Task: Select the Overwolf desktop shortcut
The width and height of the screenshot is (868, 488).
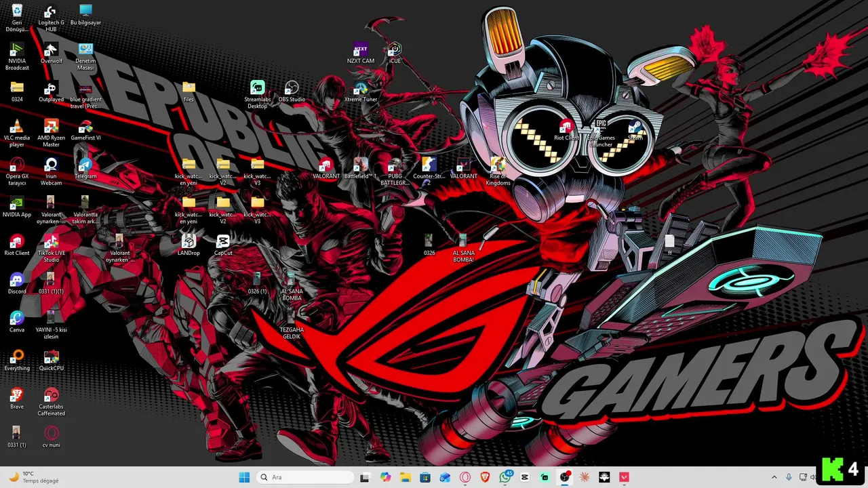Action: (51, 53)
